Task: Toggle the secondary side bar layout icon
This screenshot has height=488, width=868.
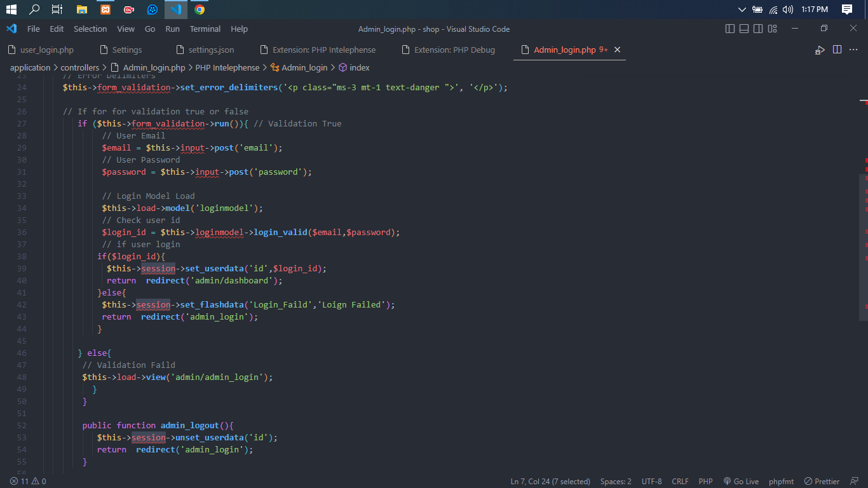Action: (758, 29)
